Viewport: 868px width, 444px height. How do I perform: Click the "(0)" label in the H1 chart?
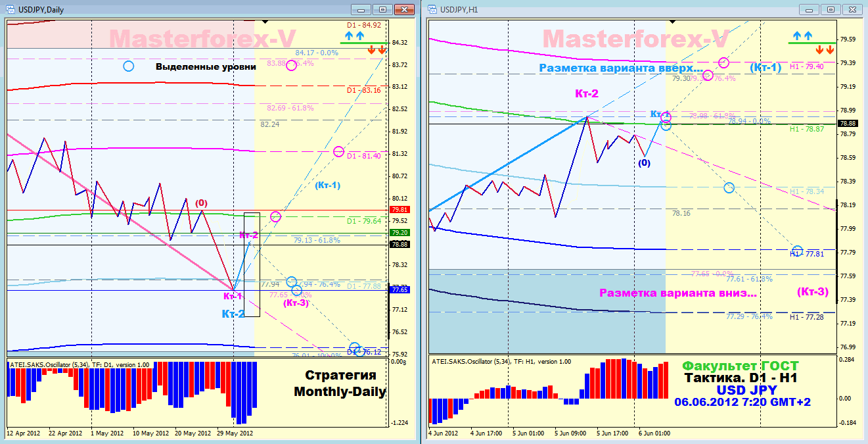[644, 162]
